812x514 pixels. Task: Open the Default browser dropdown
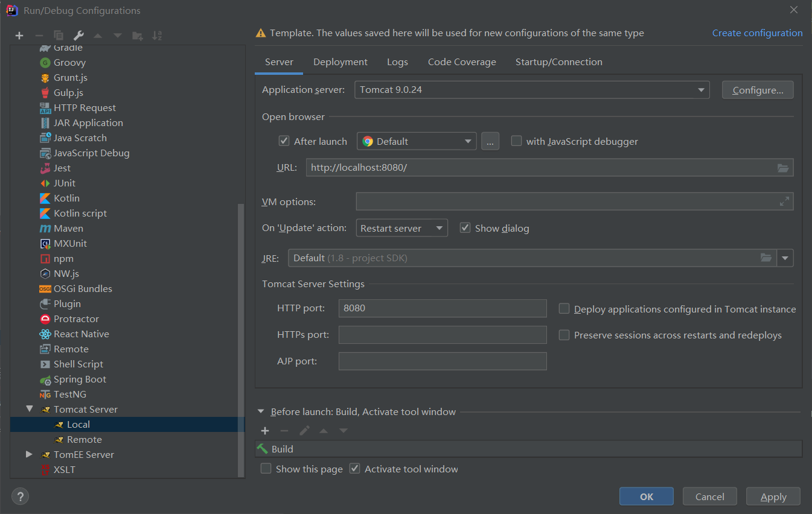(417, 141)
